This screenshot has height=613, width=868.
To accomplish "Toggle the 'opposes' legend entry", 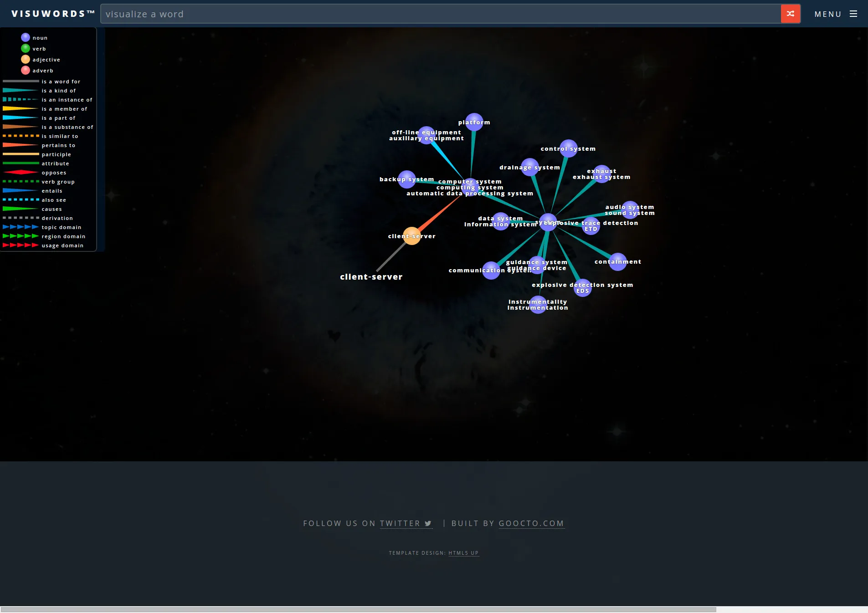I will tap(54, 172).
